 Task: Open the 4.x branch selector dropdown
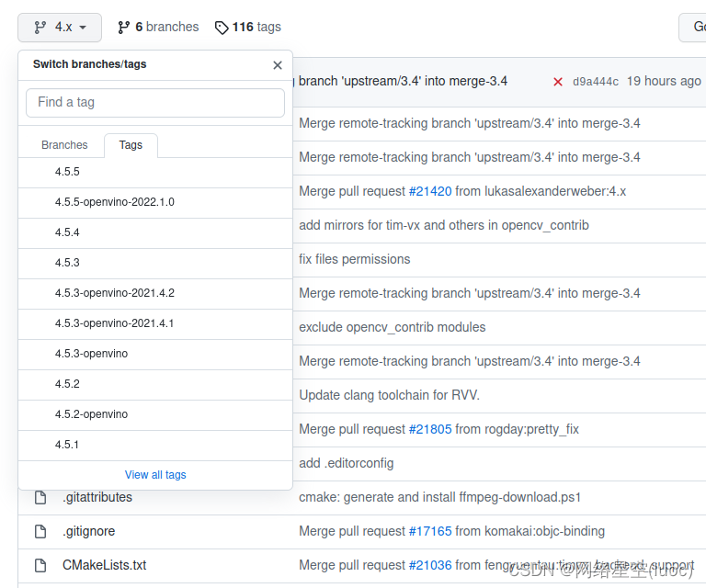point(60,28)
